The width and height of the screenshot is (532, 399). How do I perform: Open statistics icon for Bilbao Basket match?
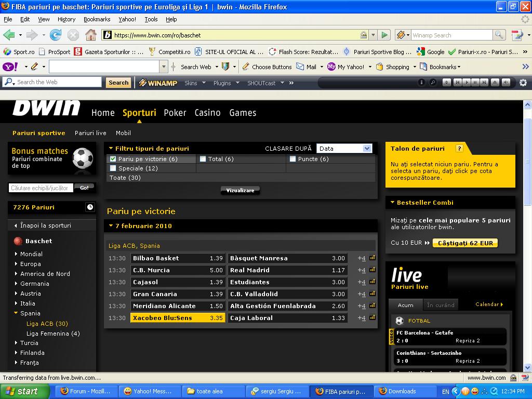click(x=373, y=258)
